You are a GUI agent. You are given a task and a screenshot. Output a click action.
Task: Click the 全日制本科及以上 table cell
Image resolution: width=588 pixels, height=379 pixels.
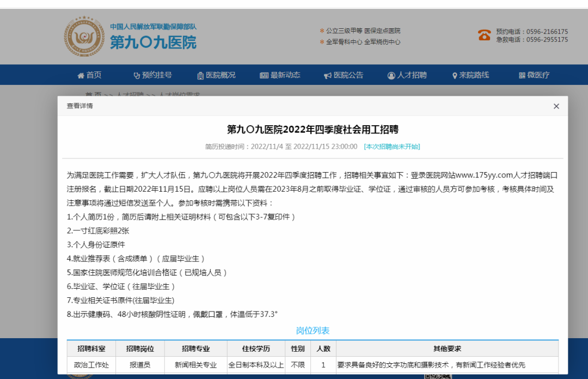point(256,365)
